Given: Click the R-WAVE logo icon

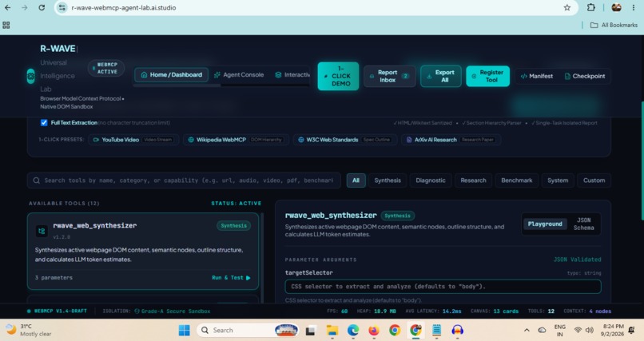Looking at the screenshot, I should coord(31,76).
